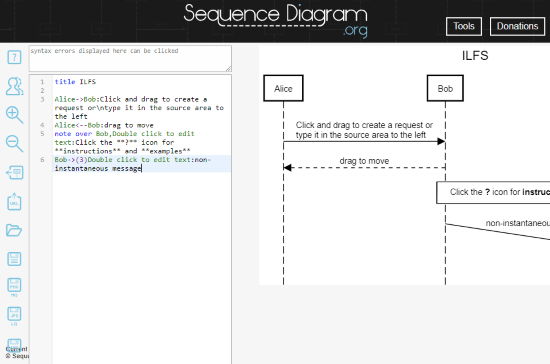
Task: Open the help instructions question-mark icon
Action: (x=14, y=57)
